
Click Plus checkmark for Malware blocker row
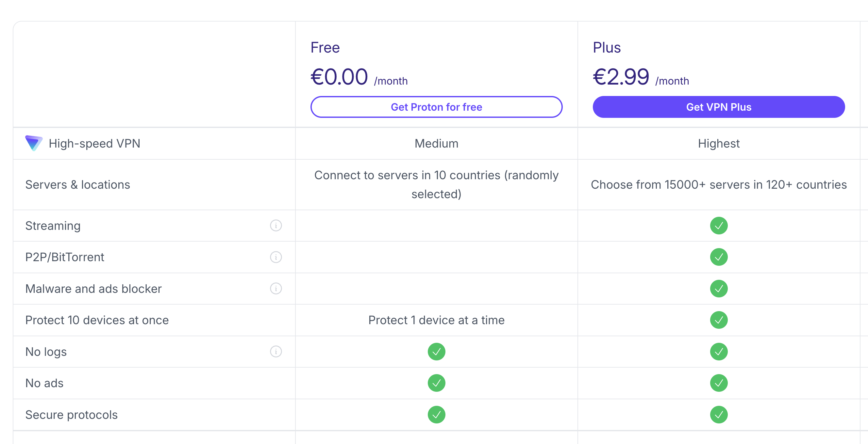(x=718, y=289)
